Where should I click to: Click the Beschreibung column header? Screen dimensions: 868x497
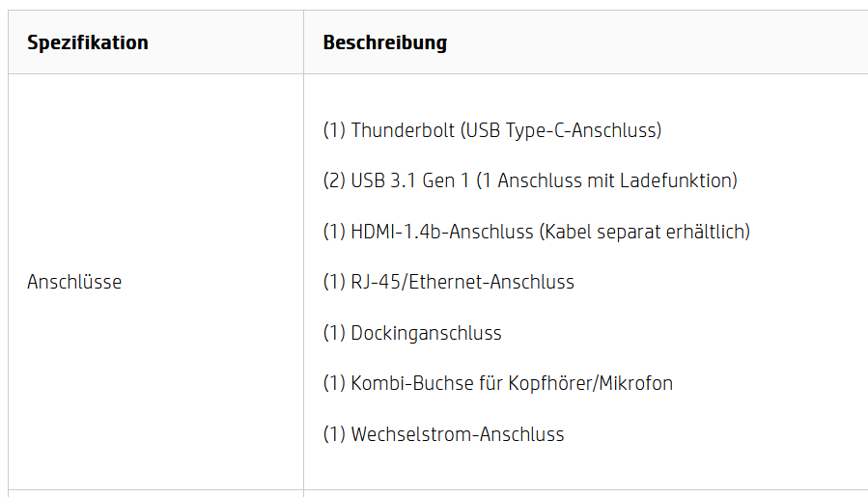tap(384, 42)
